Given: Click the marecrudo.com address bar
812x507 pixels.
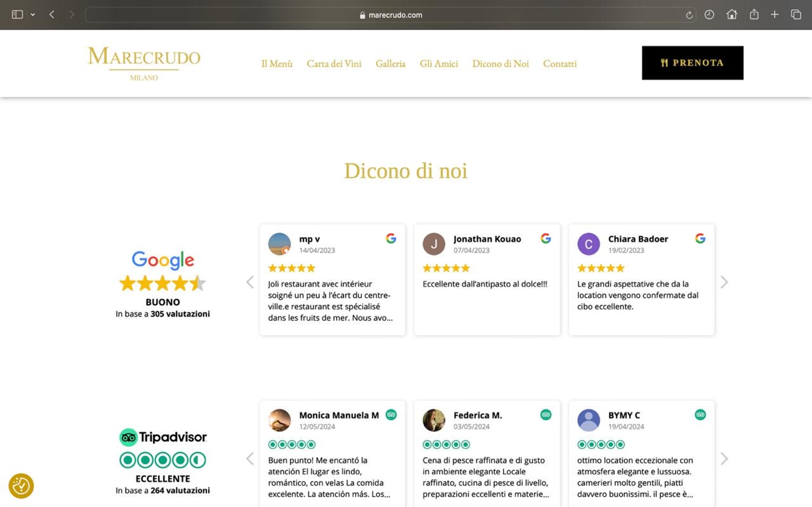Looking at the screenshot, I should point(390,15).
